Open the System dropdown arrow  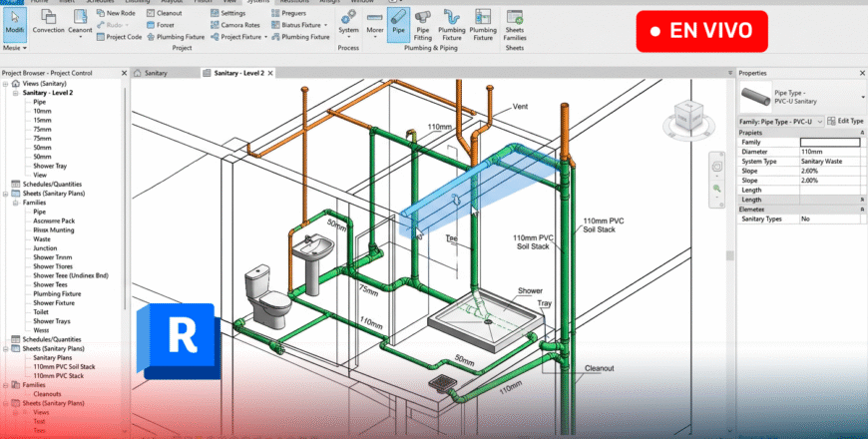point(348,37)
